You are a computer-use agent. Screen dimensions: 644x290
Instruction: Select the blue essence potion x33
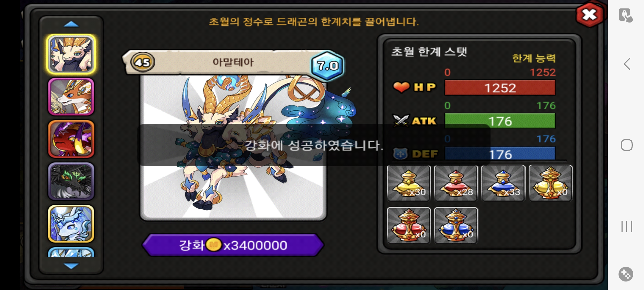tap(503, 183)
